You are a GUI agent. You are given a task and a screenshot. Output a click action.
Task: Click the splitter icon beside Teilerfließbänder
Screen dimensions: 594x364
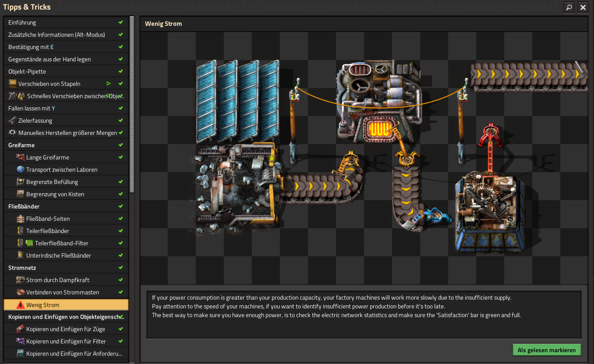tap(20, 230)
